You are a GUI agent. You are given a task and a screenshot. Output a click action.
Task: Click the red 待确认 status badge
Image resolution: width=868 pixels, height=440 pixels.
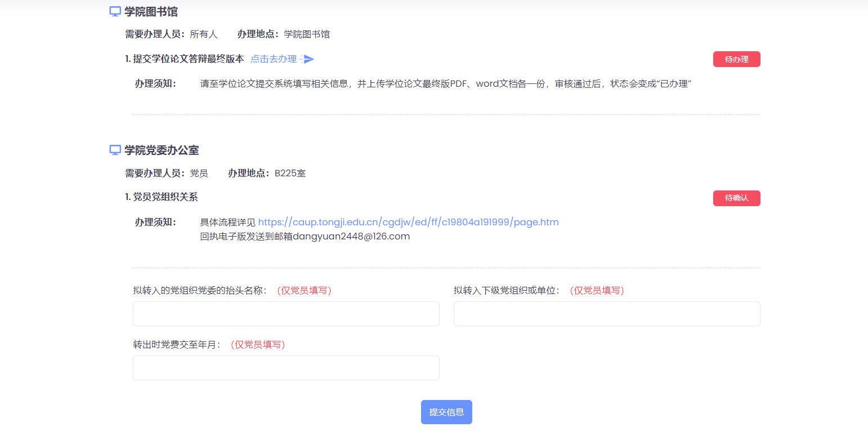pyautogui.click(x=736, y=198)
